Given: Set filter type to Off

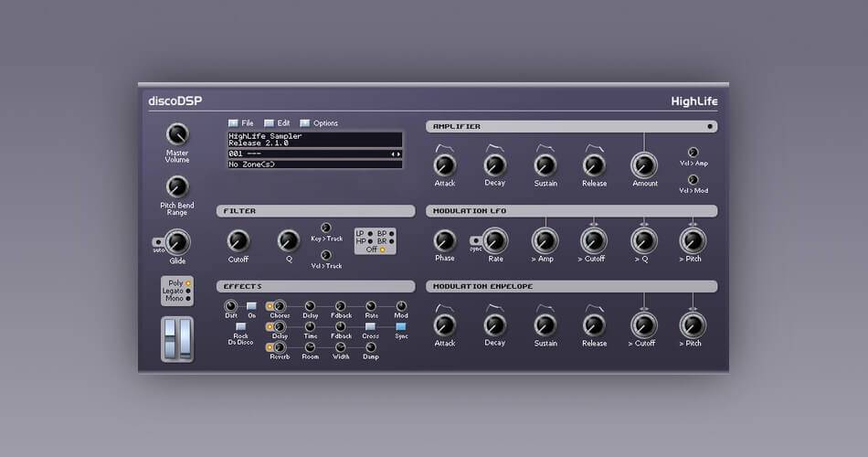Looking at the screenshot, I should [382, 250].
